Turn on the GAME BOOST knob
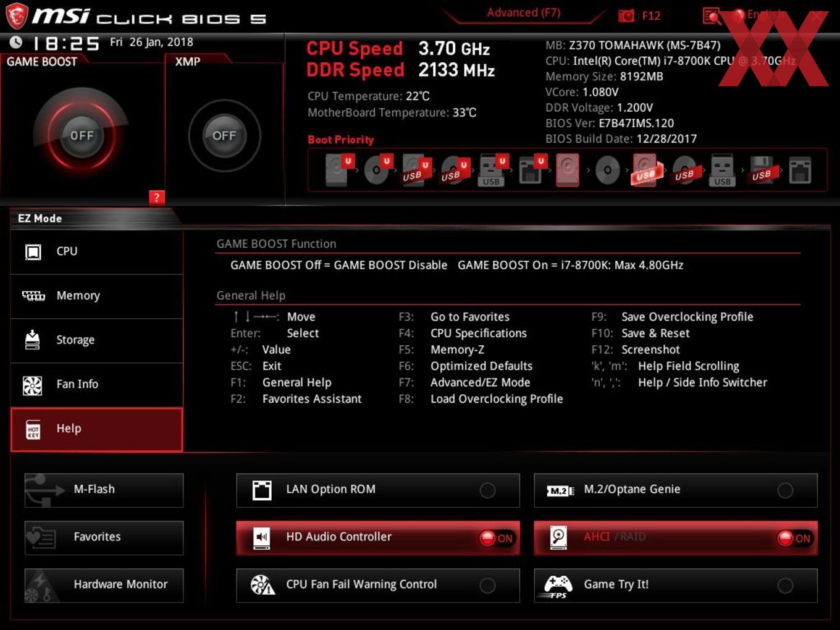The height and width of the screenshot is (630, 840). 82,135
